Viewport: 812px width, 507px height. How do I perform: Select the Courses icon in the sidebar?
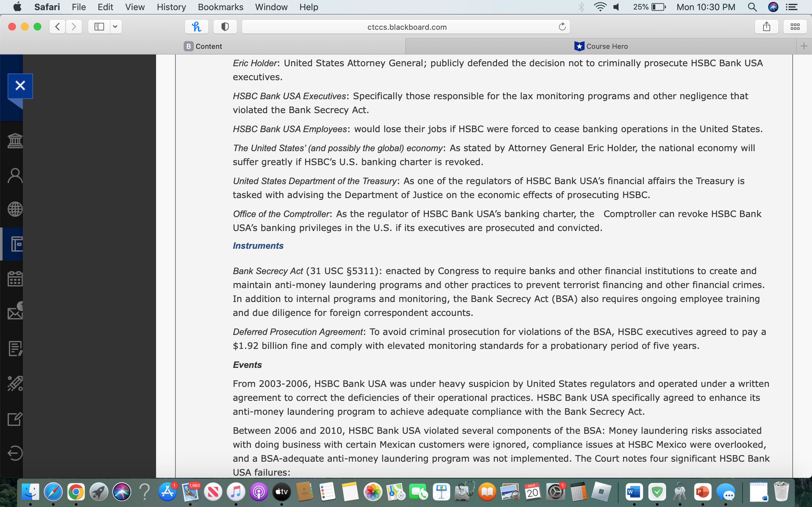(14, 244)
